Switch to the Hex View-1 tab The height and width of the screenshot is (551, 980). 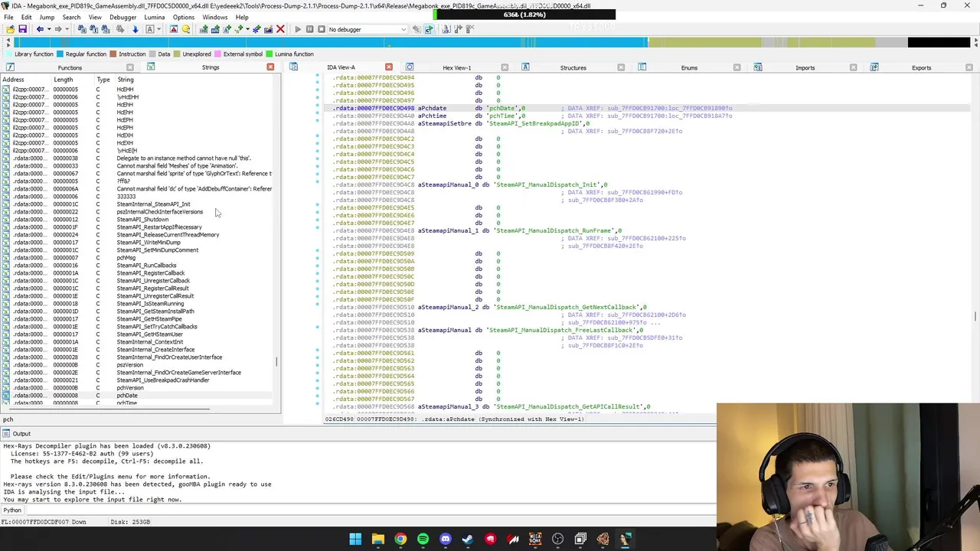457,67
